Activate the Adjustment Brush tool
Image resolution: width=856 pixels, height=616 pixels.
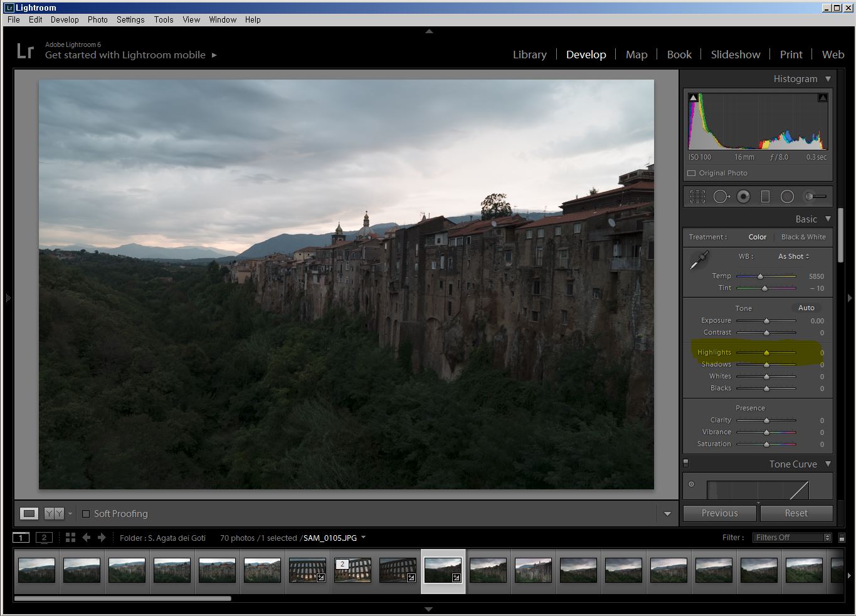pyautogui.click(x=815, y=197)
